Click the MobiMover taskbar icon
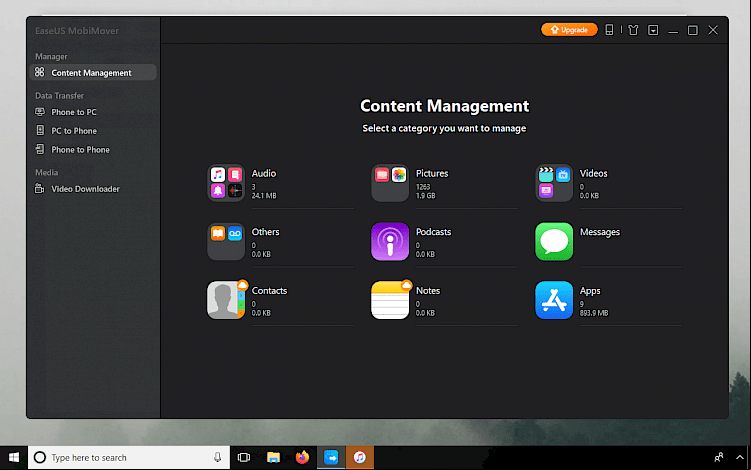Viewport: 751px width, 470px height. point(331,458)
